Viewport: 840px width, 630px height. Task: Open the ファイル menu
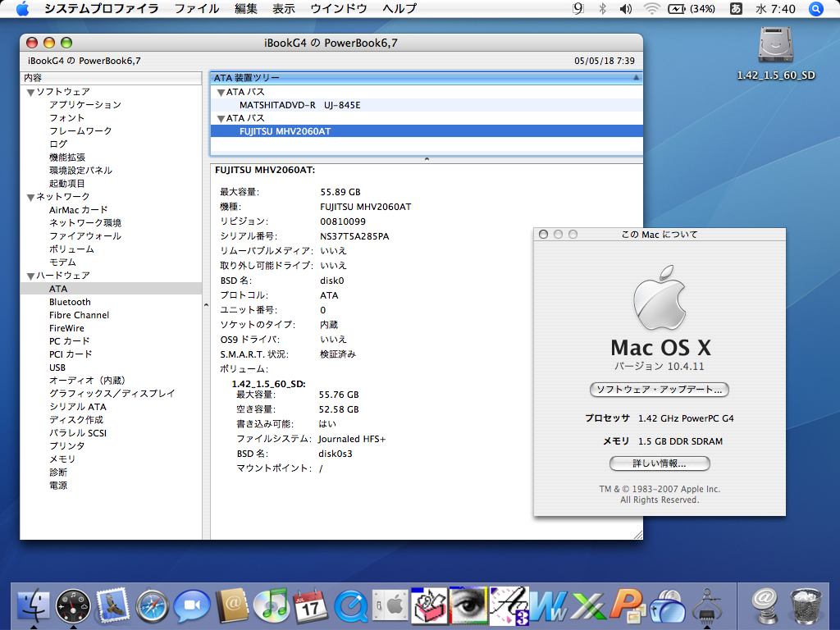click(197, 8)
